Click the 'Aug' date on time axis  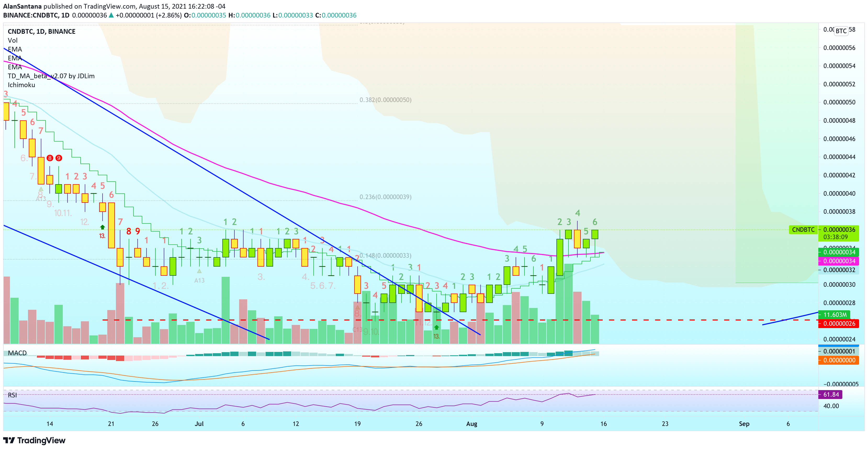pyautogui.click(x=472, y=424)
